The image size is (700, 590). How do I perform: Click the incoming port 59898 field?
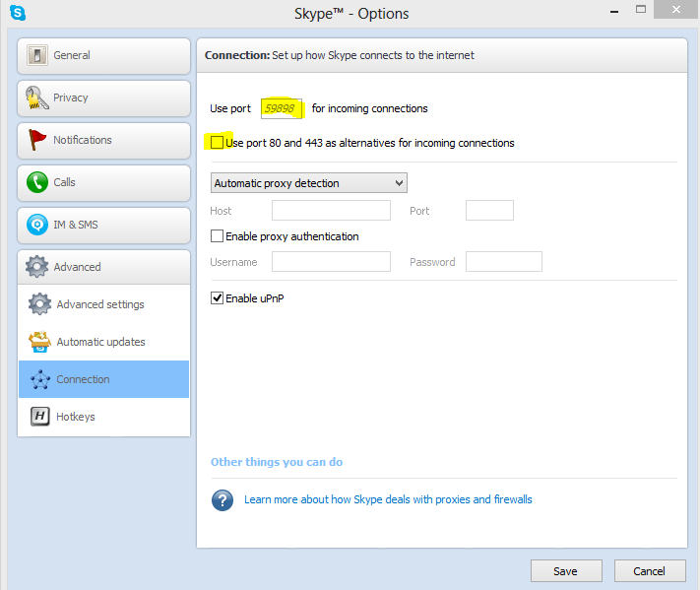tap(282, 108)
